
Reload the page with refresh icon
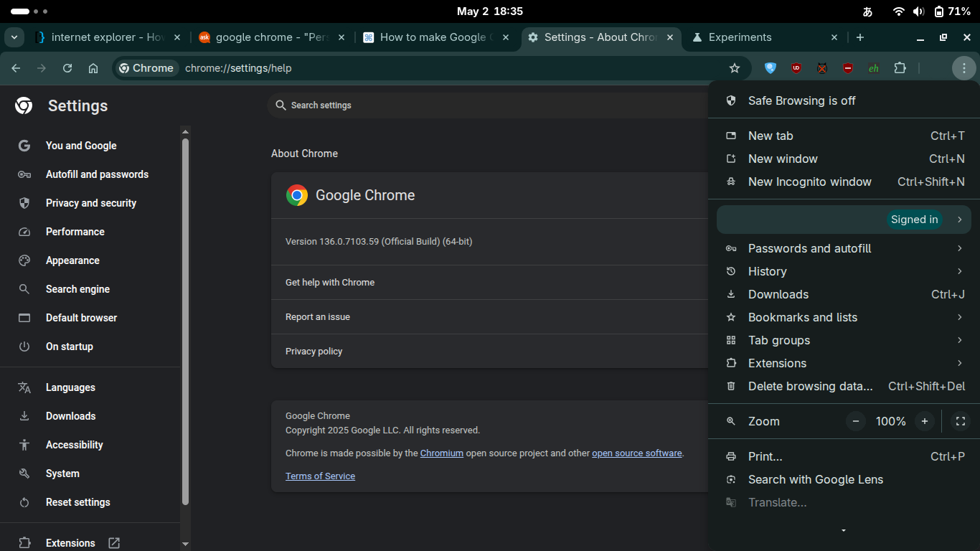[67, 68]
